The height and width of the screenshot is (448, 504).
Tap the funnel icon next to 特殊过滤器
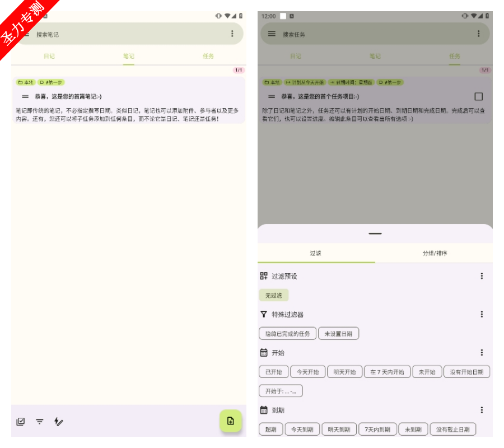coord(264,314)
